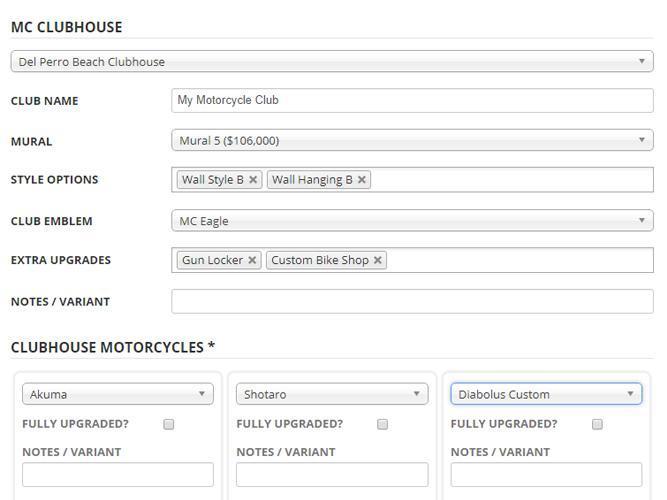Click the clubhouse Notes / Variant field
The image size is (667, 500).
click(x=412, y=301)
